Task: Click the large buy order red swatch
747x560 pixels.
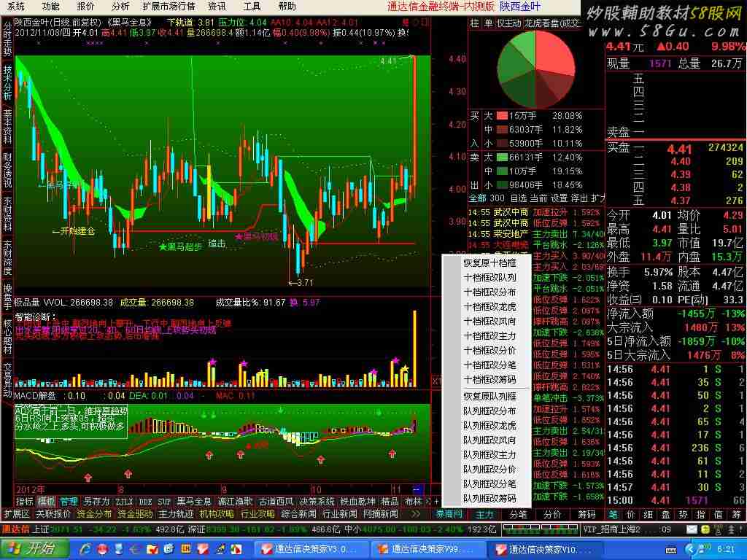Action: (502, 116)
